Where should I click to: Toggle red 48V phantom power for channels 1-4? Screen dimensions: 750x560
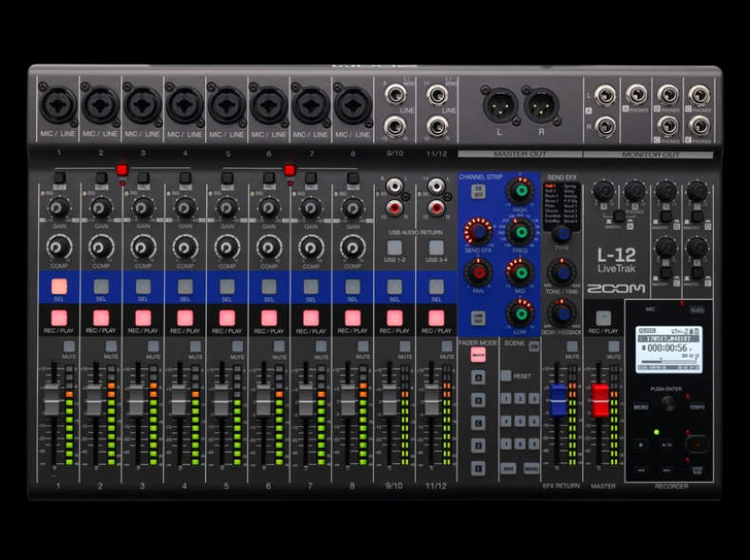[122, 170]
